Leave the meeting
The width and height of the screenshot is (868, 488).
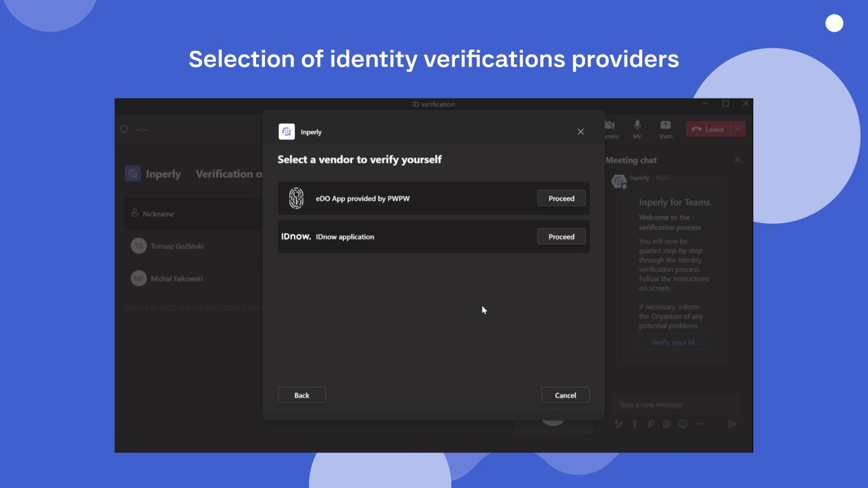[708, 129]
